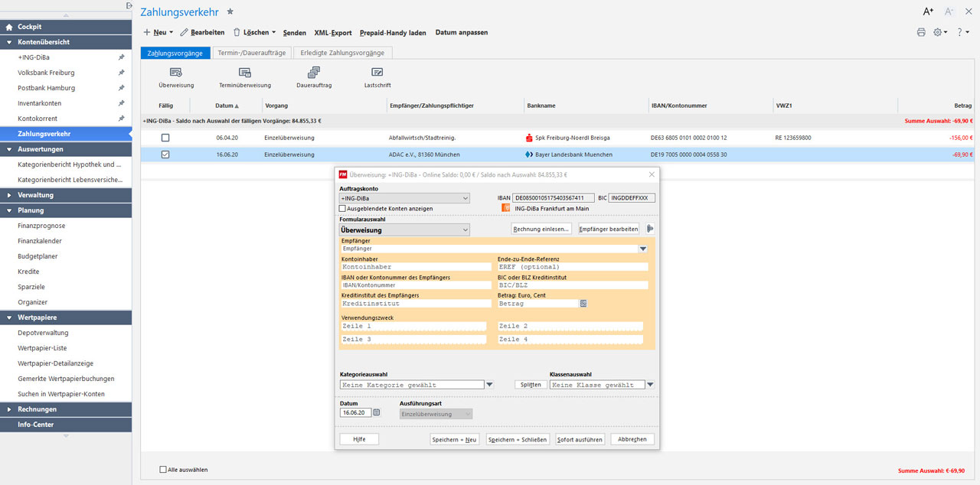Select the Dauerauftrag icon
The width and height of the screenshot is (980, 485).
coord(313,73)
